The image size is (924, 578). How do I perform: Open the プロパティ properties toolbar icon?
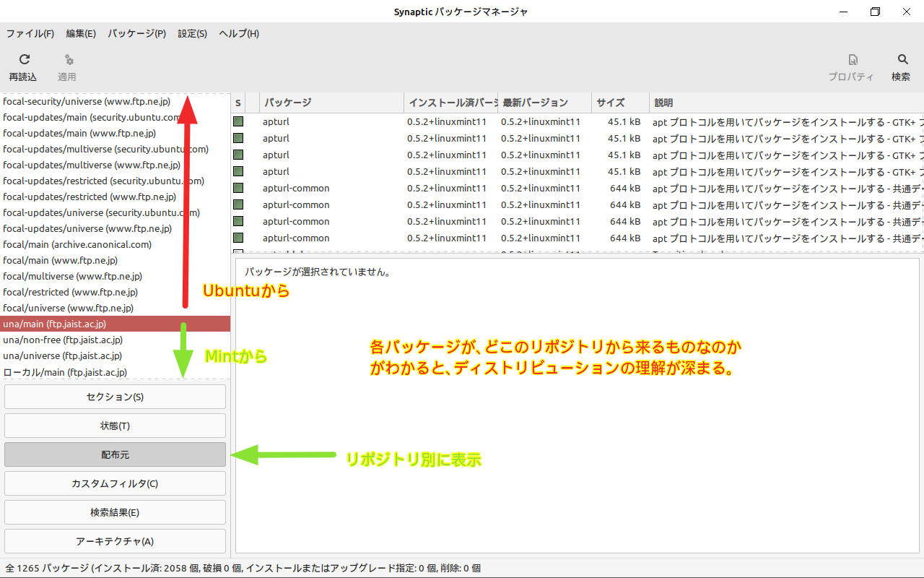click(853, 60)
